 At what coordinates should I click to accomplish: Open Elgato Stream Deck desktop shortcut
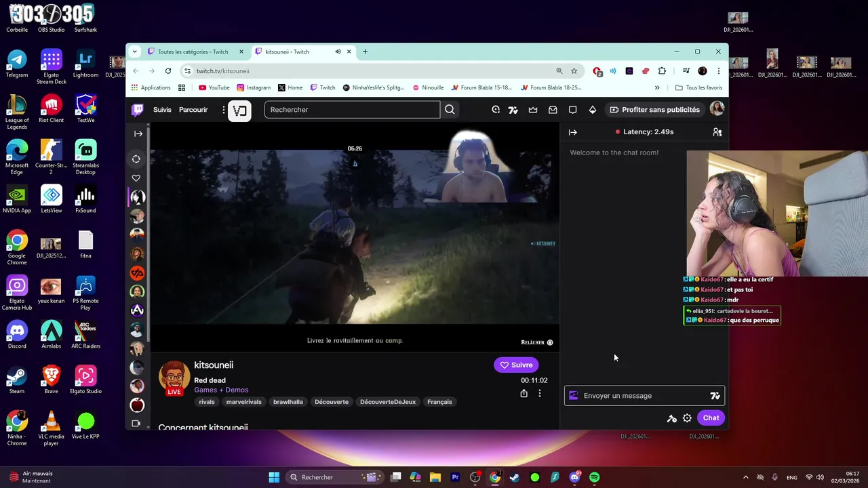click(x=52, y=66)
